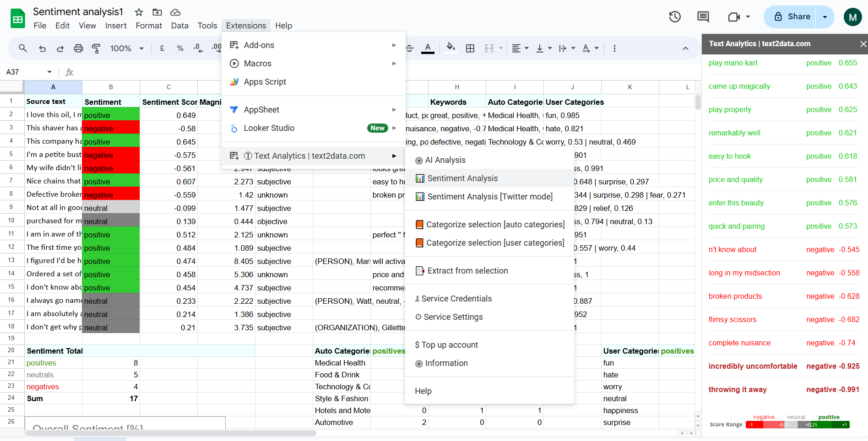Open the Insert menu
Viewport: 868px width, 441px height.
click(116, 26)
